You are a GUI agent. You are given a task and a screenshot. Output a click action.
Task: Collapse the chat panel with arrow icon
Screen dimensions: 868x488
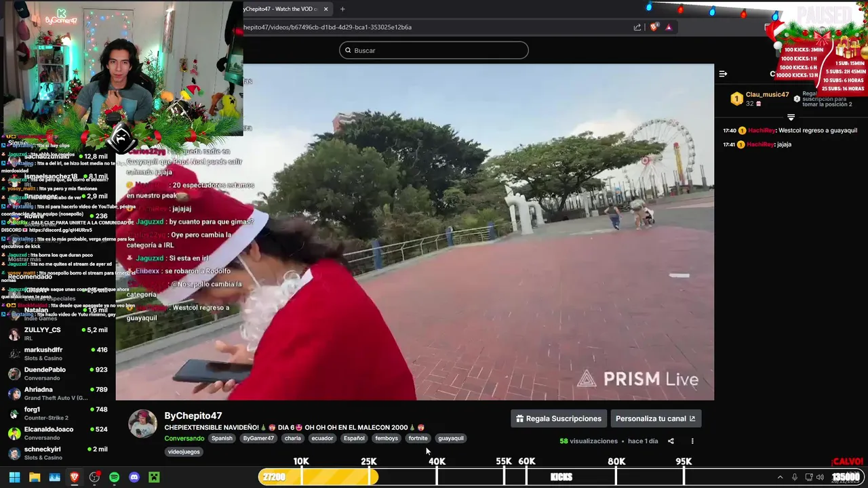723,74
